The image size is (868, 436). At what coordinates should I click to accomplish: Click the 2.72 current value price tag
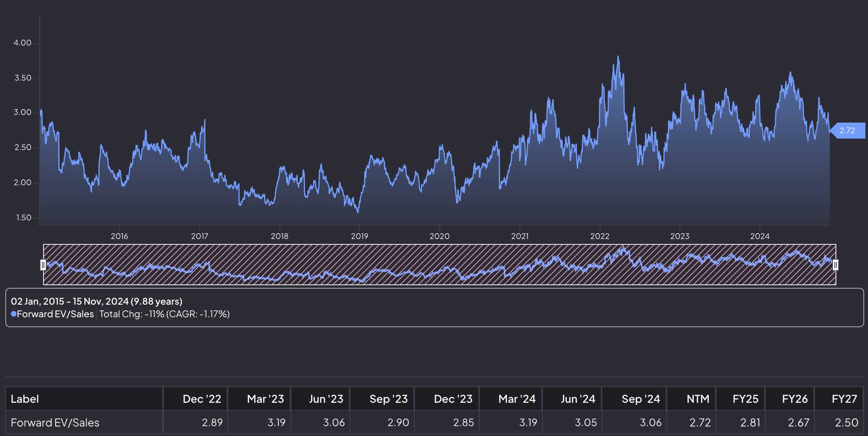(x=847, y=131)
